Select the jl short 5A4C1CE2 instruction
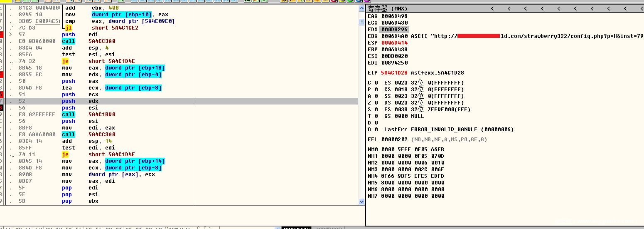 click(x=102, y=28)
